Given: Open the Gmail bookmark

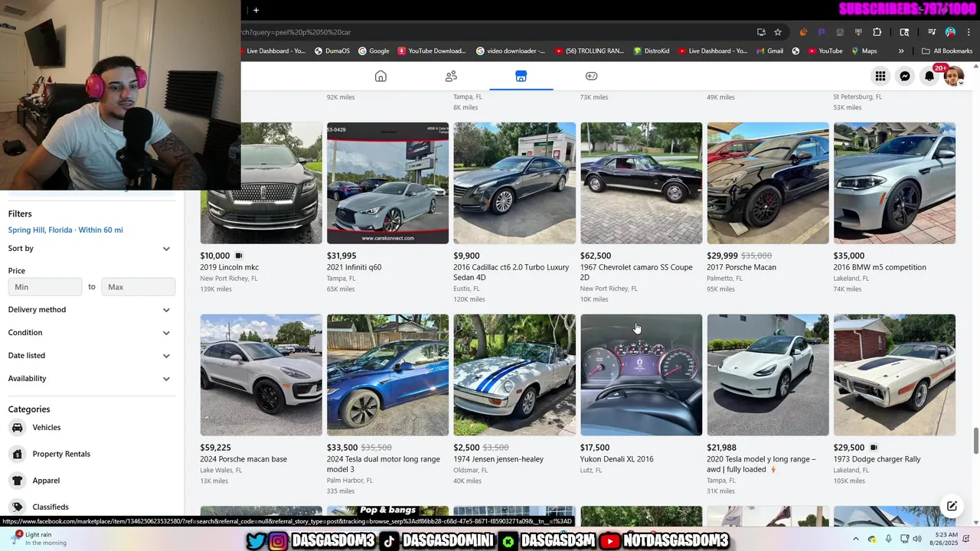Looking at the screenshot, I should point(769,51).
